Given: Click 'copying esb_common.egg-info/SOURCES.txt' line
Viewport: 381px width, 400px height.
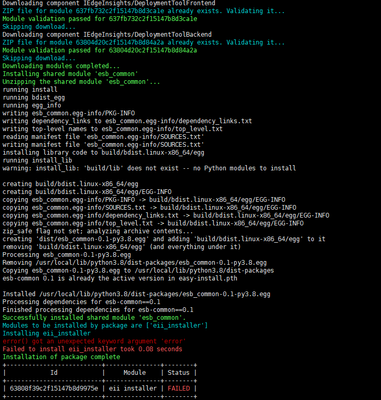Looking at the screenshot, I should pyautogui.click(x=149, y=207).
